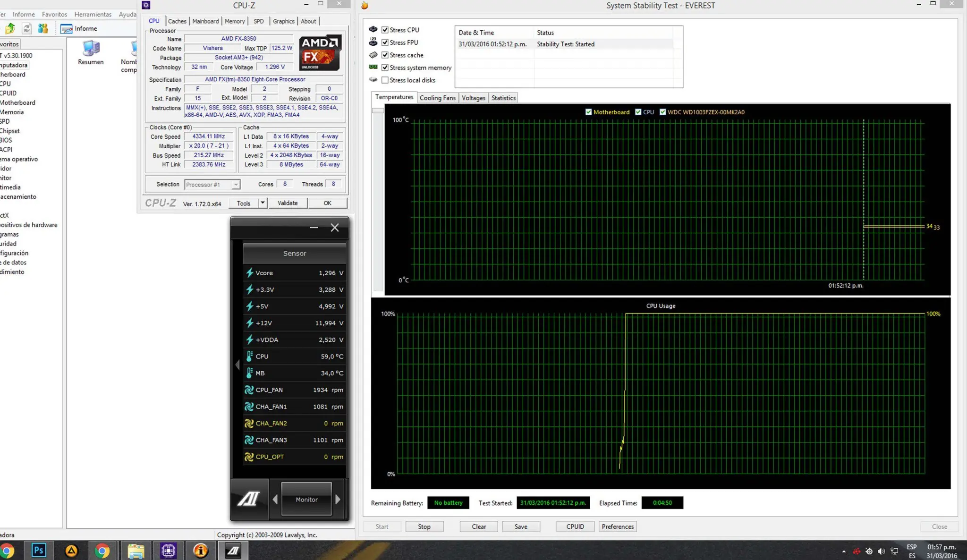The height and width of the screenshot is (560, 967).
Task: Click the network tray icon
Action: (x=894, y=551)
